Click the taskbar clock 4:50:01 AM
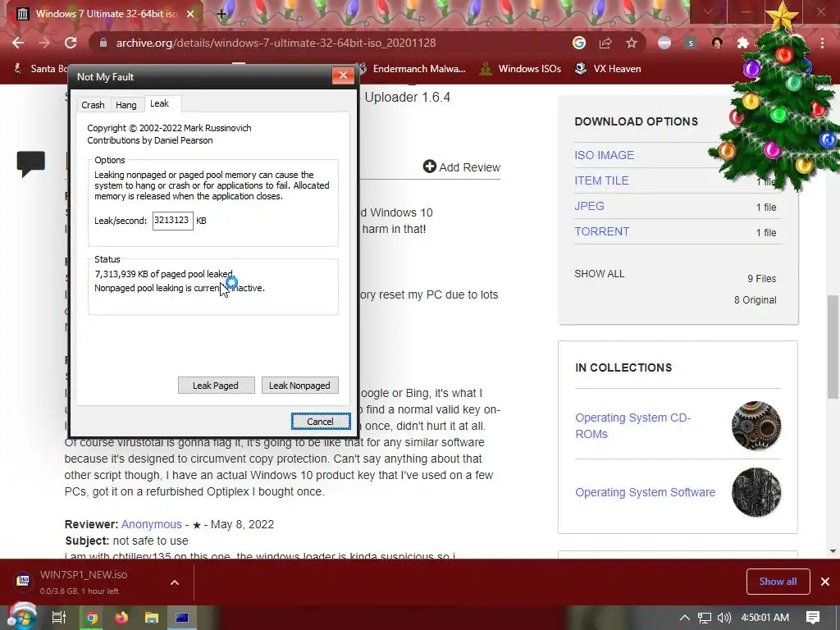Image resolution: width=840 pixels, height=630 pixels. point(765,618)
